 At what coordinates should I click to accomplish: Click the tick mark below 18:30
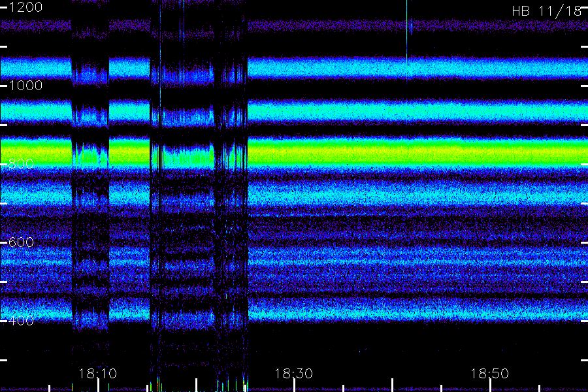[x=295, y=385]
